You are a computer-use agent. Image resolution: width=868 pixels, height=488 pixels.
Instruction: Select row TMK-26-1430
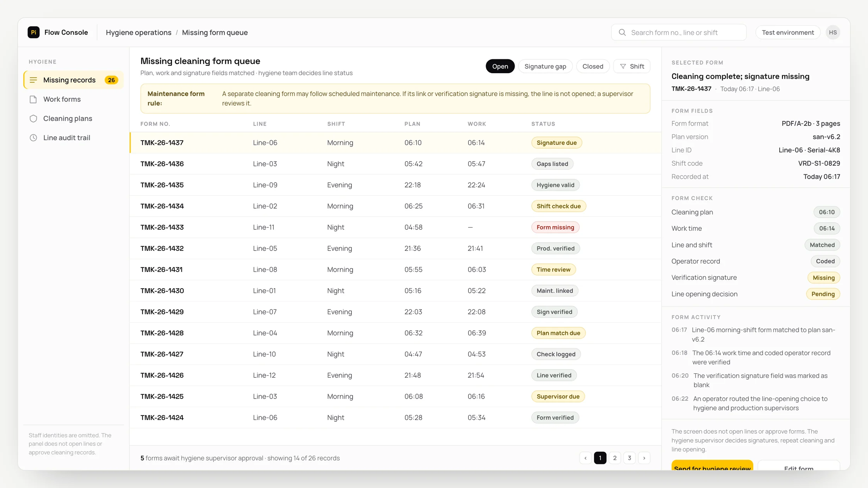(395, 290)
